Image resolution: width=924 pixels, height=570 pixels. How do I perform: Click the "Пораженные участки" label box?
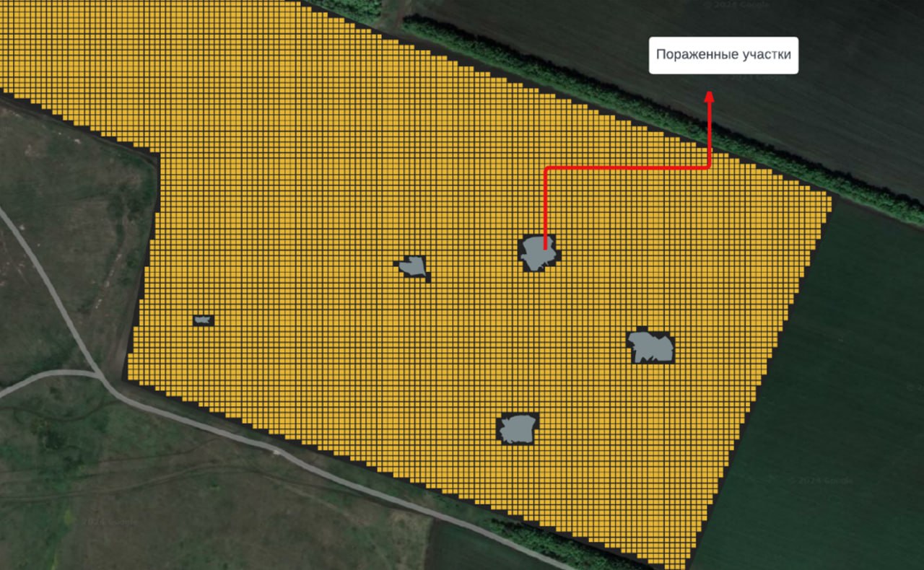point(723,56)
